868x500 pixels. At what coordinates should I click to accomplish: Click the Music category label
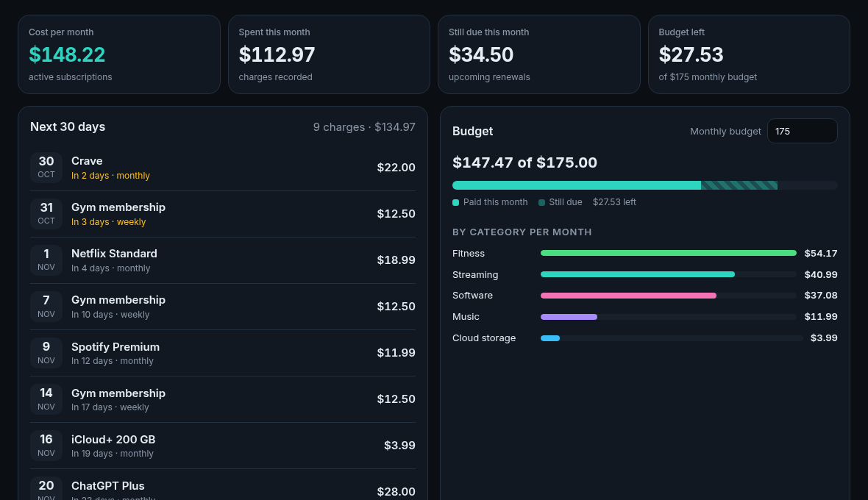pos(466,316)
